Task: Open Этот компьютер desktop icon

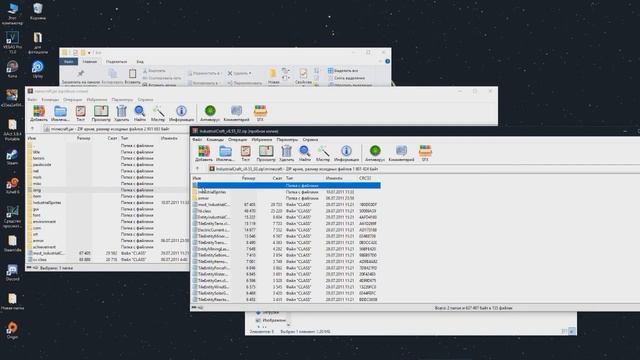Action: point(12,13)
